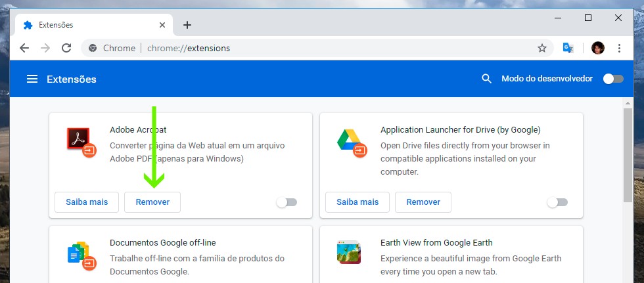Open the hamburger main menu in Extensões

pyautogui.click(x=32, y=79)
